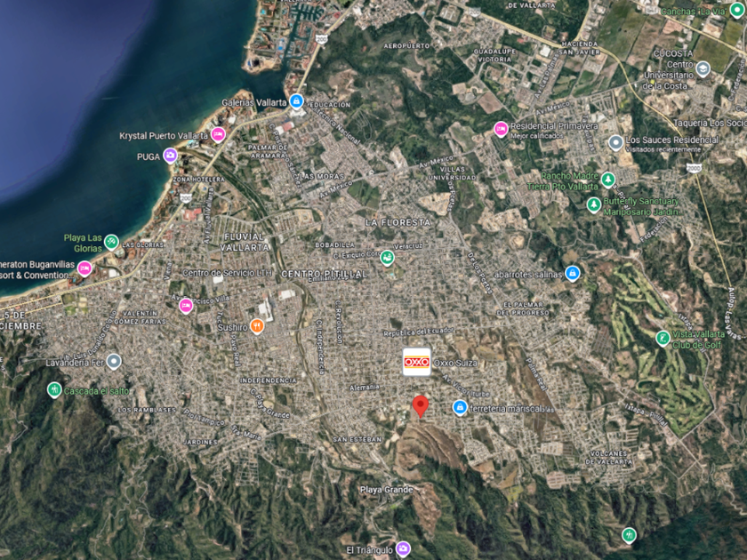
Task: Click the Aeropuerto area label
Action: click(x=406, y=45)
